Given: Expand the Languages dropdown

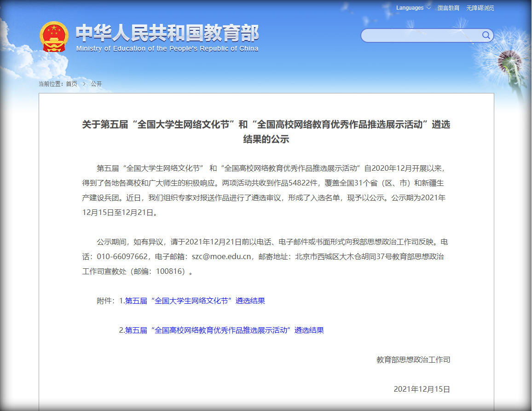Looking at the screenshot, I should pyautogui.click(x=413, y=8).
